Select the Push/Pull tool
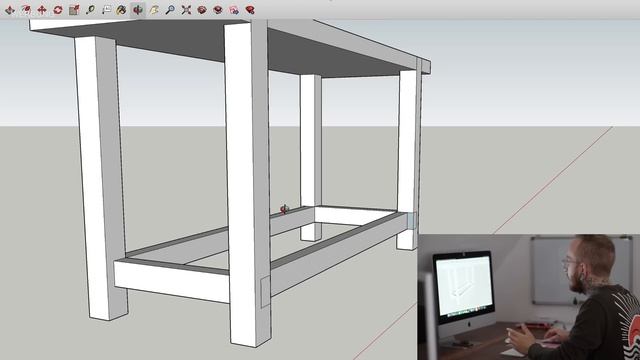This screenshot has height=360, width=640. [10, 10]
